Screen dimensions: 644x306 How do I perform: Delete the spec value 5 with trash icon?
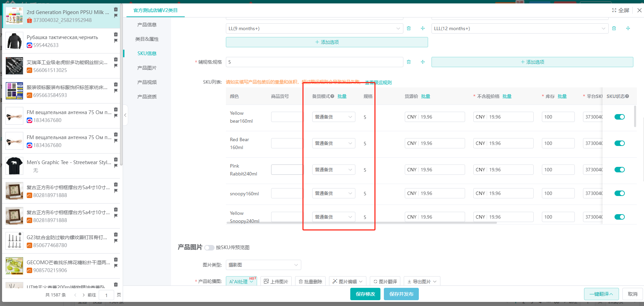(x=409, y=62)
